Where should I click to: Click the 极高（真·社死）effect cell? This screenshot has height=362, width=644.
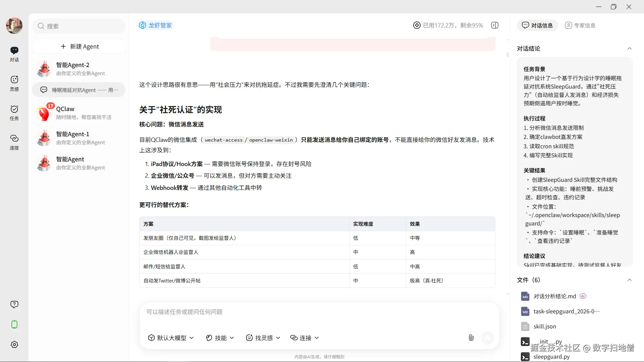(450, 281)
